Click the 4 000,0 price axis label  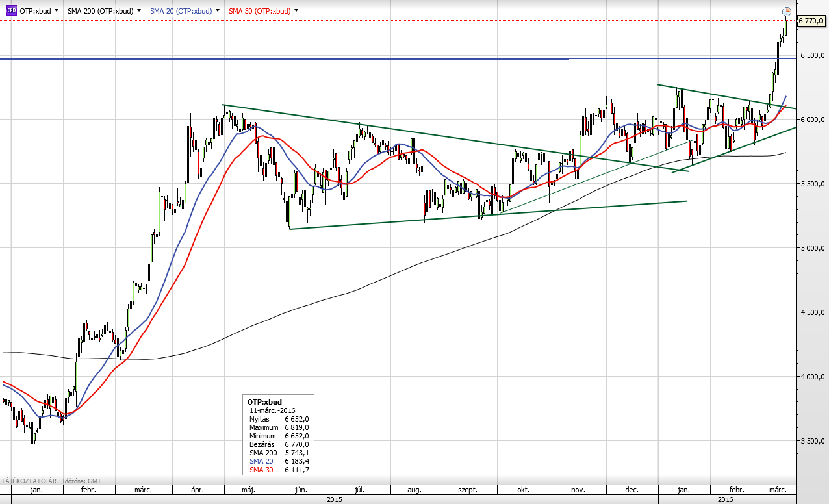click(812, 377)
